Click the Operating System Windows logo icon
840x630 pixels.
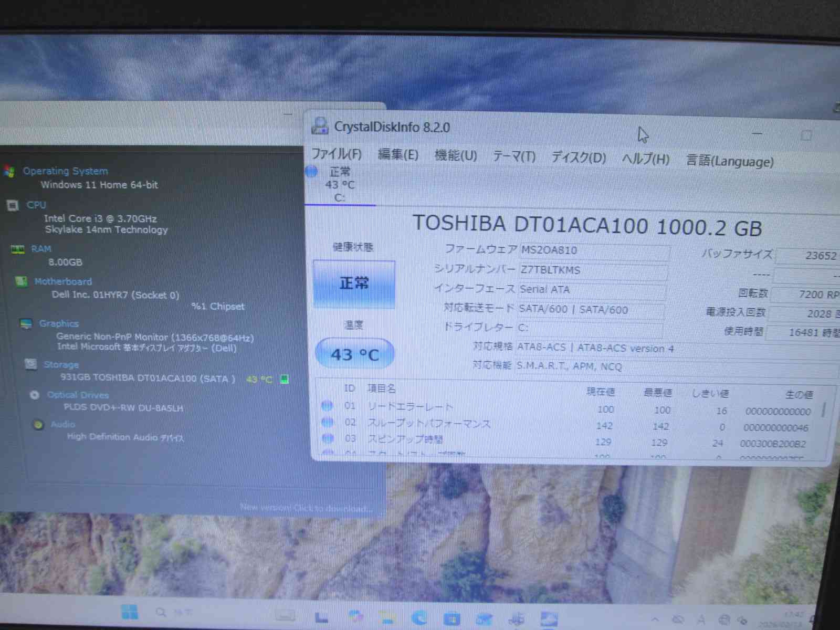point(9,171)
